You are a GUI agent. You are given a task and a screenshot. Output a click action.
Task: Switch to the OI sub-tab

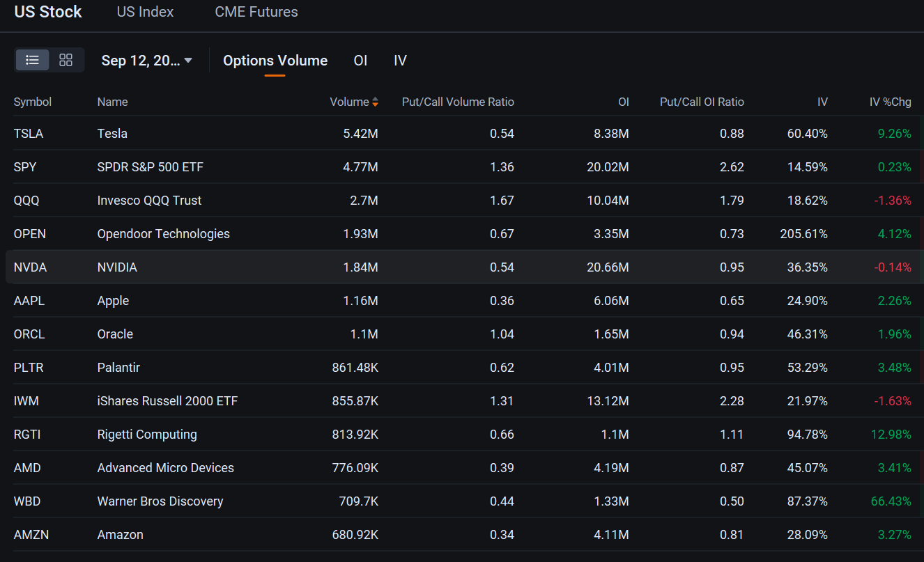360,61
